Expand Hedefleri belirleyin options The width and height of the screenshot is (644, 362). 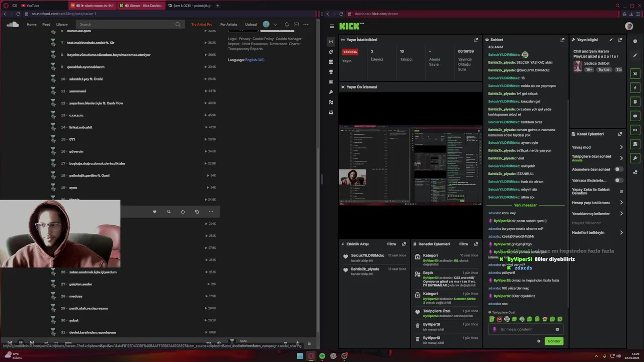[x=621, y=233]
